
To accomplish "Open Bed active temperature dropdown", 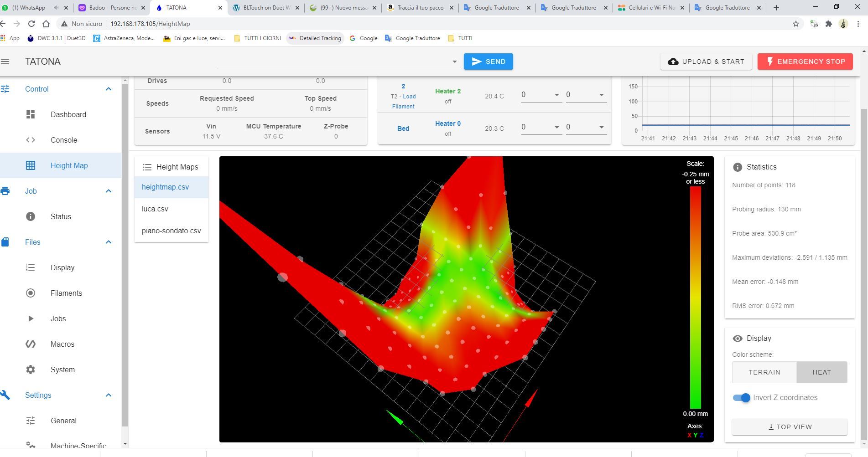I will (556, 127).
